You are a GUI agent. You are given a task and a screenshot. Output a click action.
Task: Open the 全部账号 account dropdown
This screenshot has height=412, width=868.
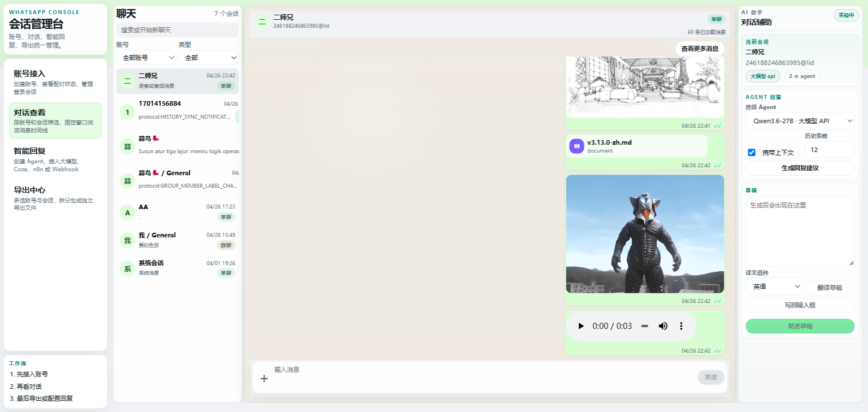coord(146,58)
